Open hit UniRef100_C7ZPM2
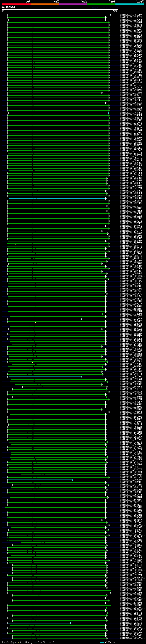This screenshot has width=146, height=644. 131,263
